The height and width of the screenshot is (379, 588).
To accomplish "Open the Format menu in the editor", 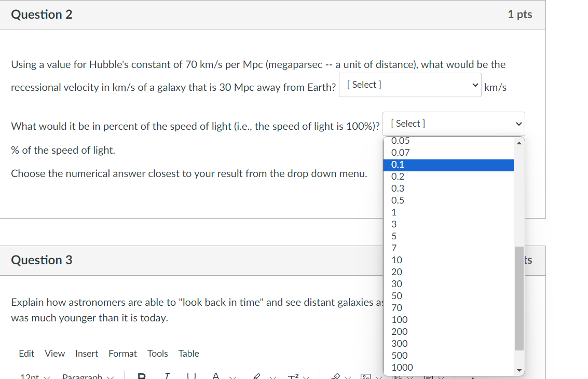I will (122, 354).
